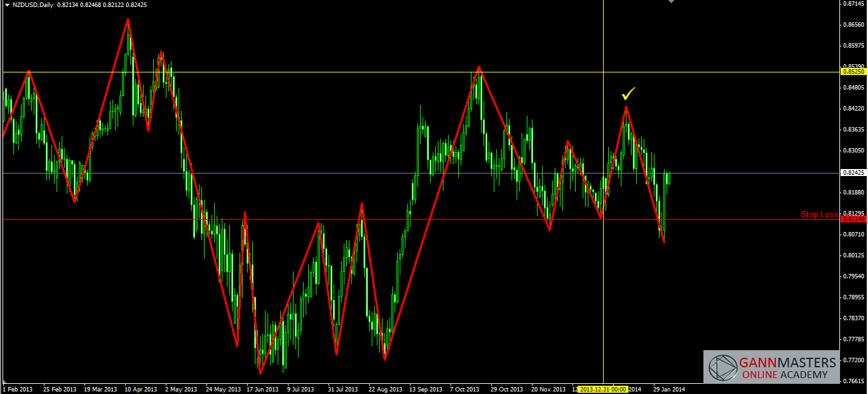The width and height of the screenshot is (868, 394).
Task: Click the 7 Oct 2013 date label
Action: tap(465, 389)
